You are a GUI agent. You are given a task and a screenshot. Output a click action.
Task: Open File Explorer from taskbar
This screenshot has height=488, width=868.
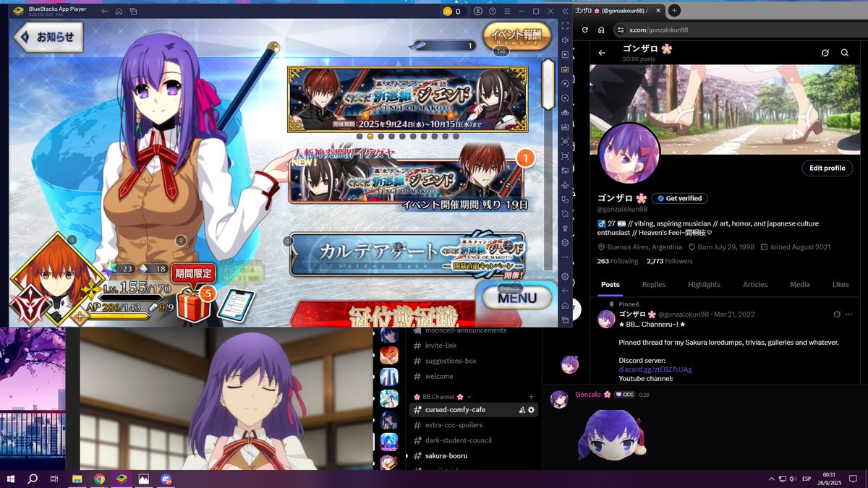pos(77,479)
